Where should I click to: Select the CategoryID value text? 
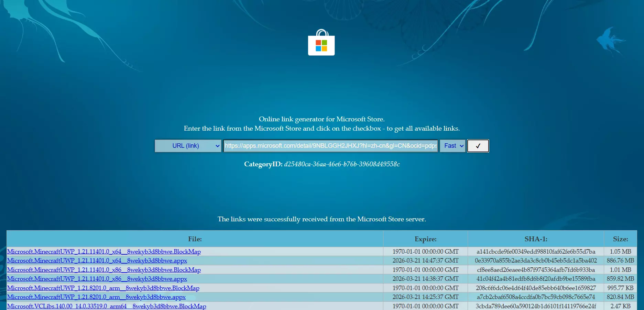[342, 164]
